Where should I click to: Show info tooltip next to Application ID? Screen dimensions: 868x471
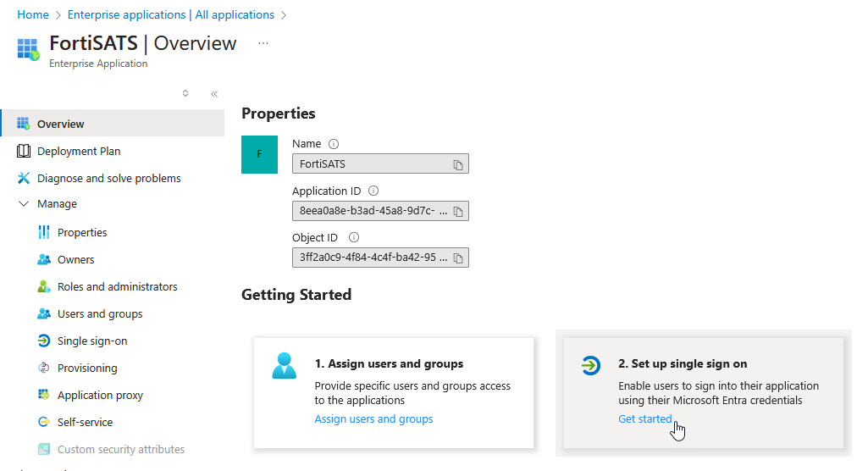373,191
